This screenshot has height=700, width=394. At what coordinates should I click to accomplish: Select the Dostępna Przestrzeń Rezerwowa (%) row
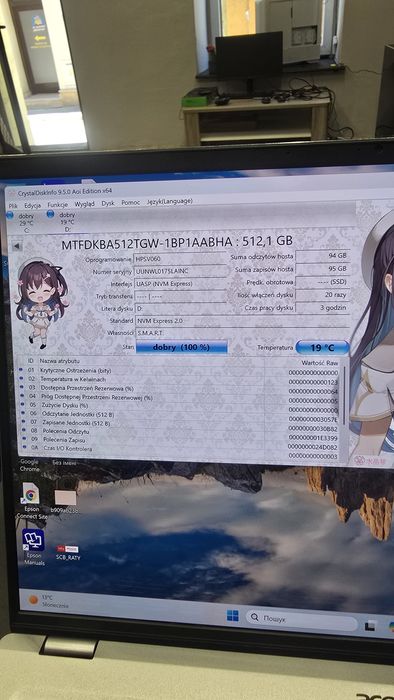point(178,389)
